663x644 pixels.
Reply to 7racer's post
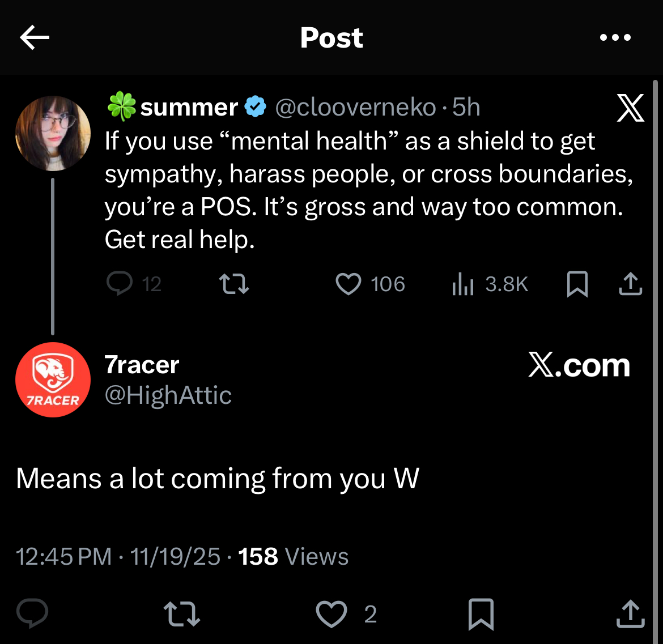click(x=32, y=613)
